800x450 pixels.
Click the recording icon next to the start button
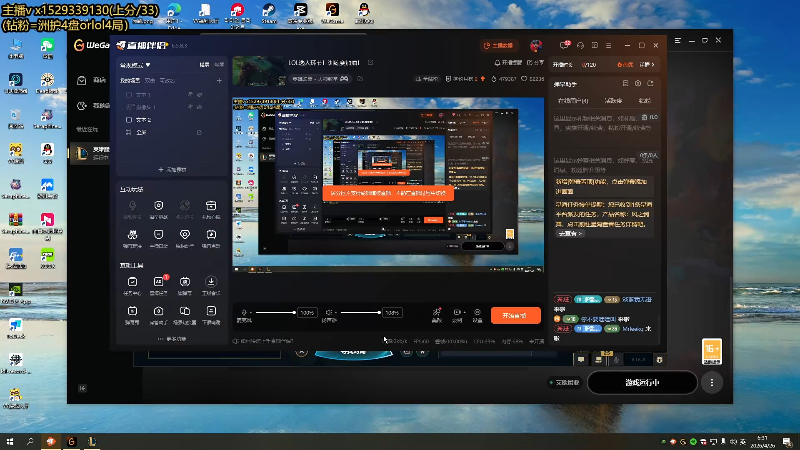[x=456, y=312]
